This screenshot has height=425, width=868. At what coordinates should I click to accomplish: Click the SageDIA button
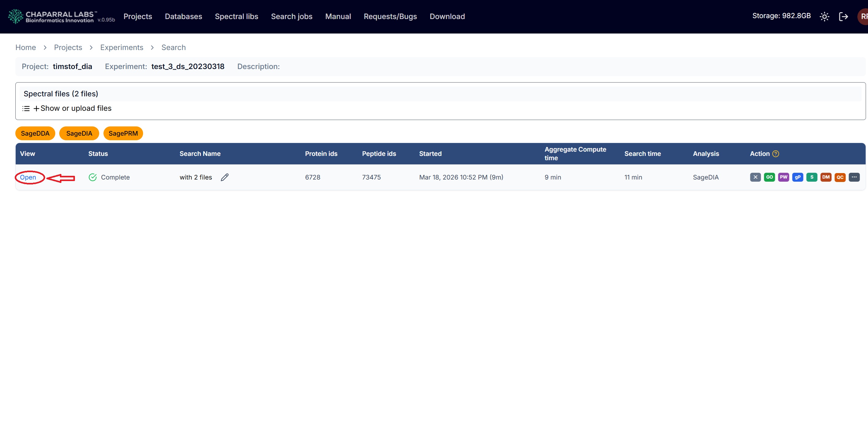click(x=79, y=133)
